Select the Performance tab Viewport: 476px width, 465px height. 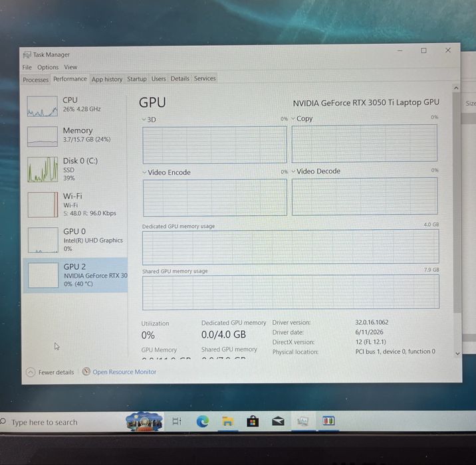[x=70, y=79]
